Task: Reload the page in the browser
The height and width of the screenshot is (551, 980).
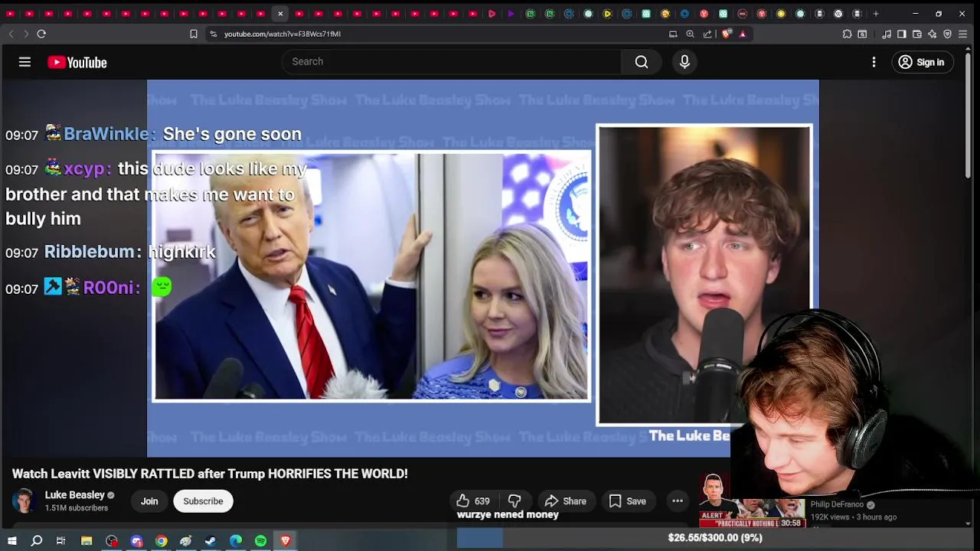Action: (41, 34)
